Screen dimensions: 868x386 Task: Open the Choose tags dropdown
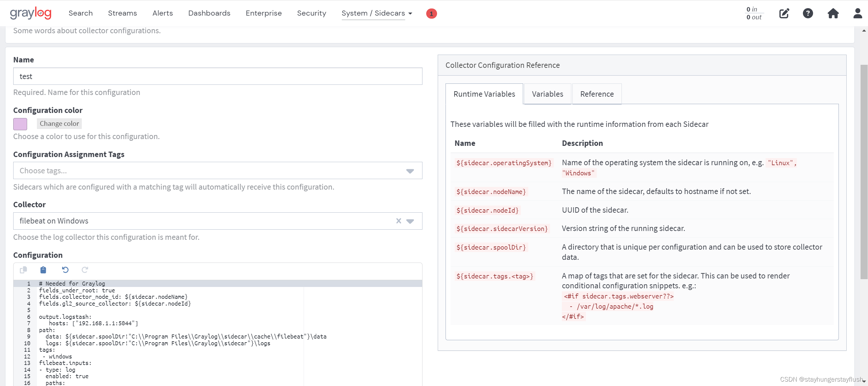point(218,171)
